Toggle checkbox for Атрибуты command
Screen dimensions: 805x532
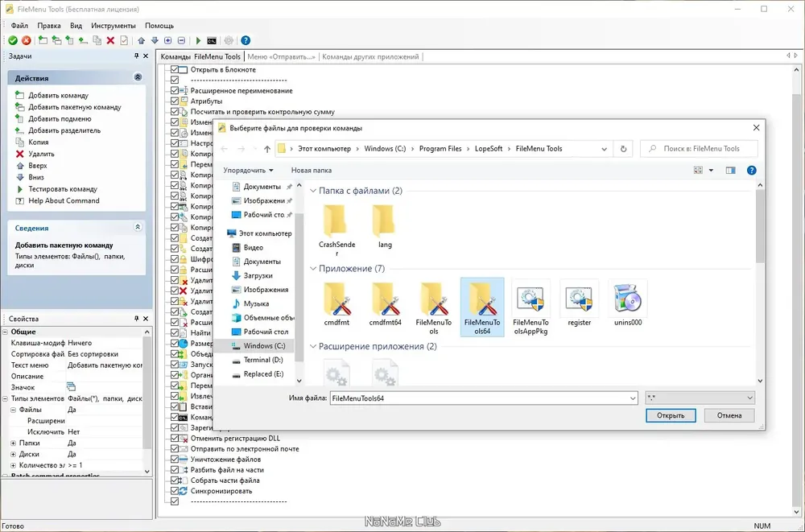[x=175, y=101]
